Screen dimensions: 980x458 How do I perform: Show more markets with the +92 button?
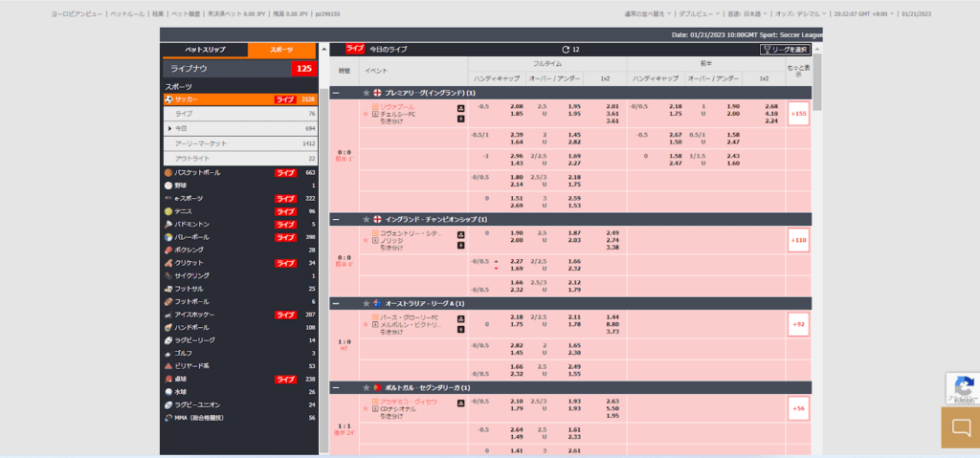pos(798,325)
